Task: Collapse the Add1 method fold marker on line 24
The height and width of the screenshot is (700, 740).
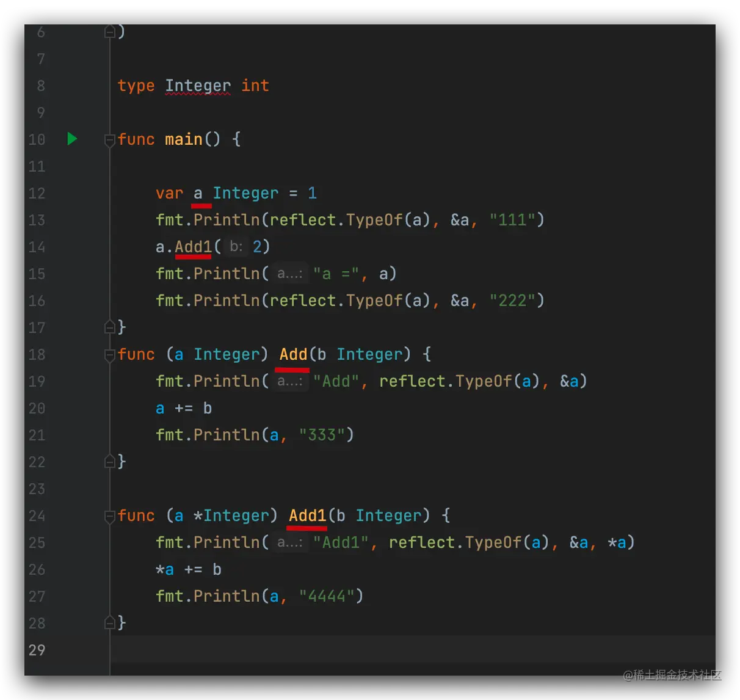Action: point(110,517)
